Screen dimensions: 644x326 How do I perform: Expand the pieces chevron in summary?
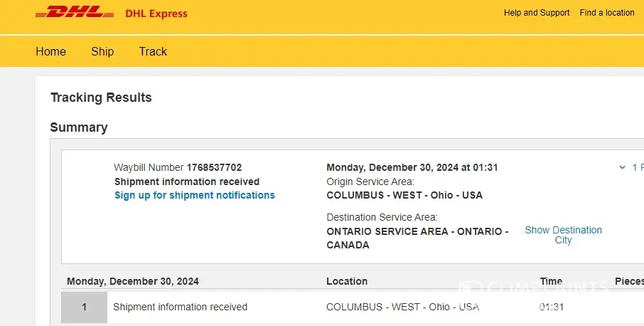tap(623, 168)
